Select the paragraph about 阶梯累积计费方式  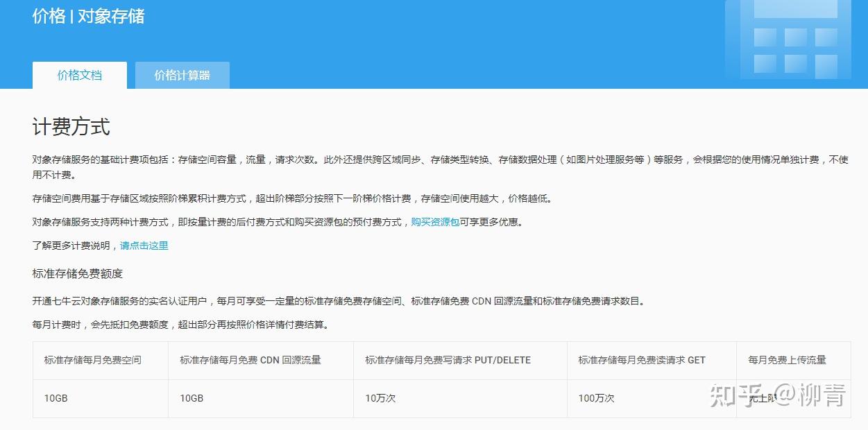[291, 198]
